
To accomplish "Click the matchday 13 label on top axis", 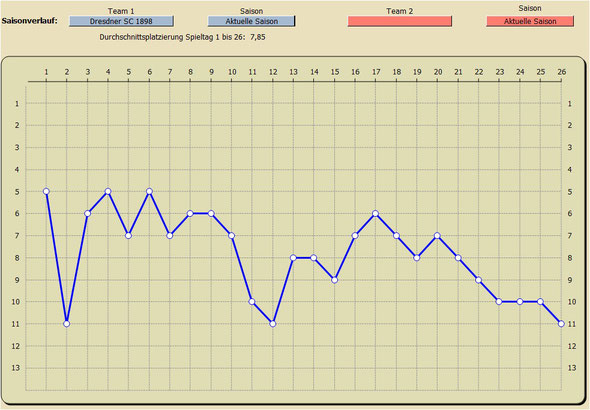I will [x=293, y=72].
